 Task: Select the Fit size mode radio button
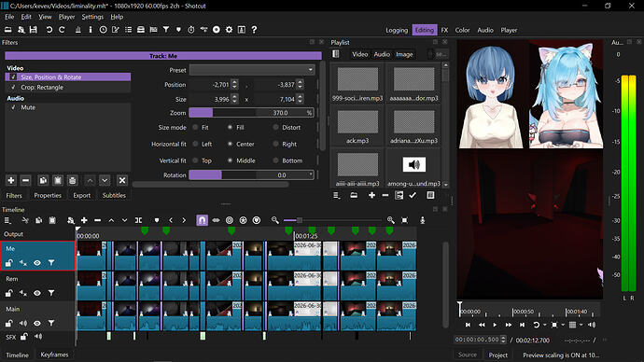(x=195, y=128)
